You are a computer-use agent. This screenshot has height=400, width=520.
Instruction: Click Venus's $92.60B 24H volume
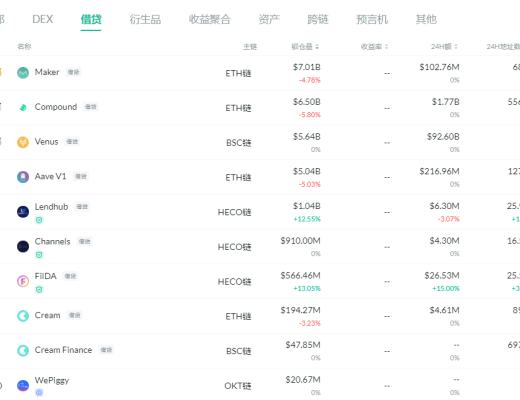click(443, 137)
